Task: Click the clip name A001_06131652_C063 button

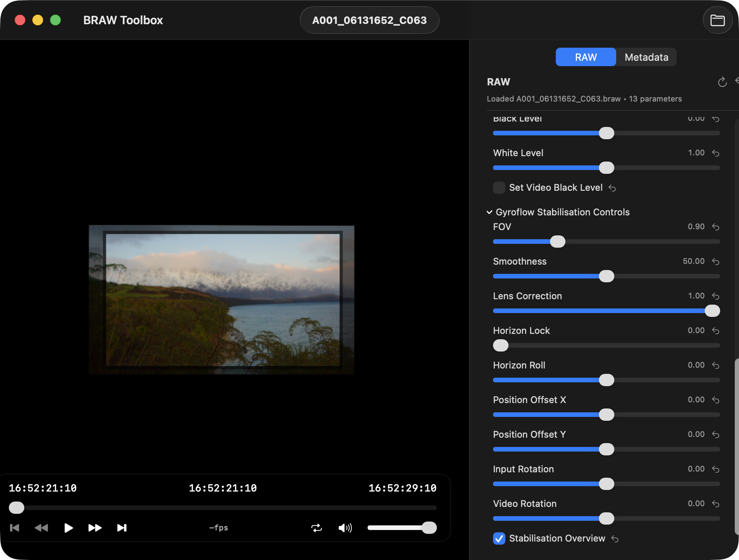Action: (369, 20)
